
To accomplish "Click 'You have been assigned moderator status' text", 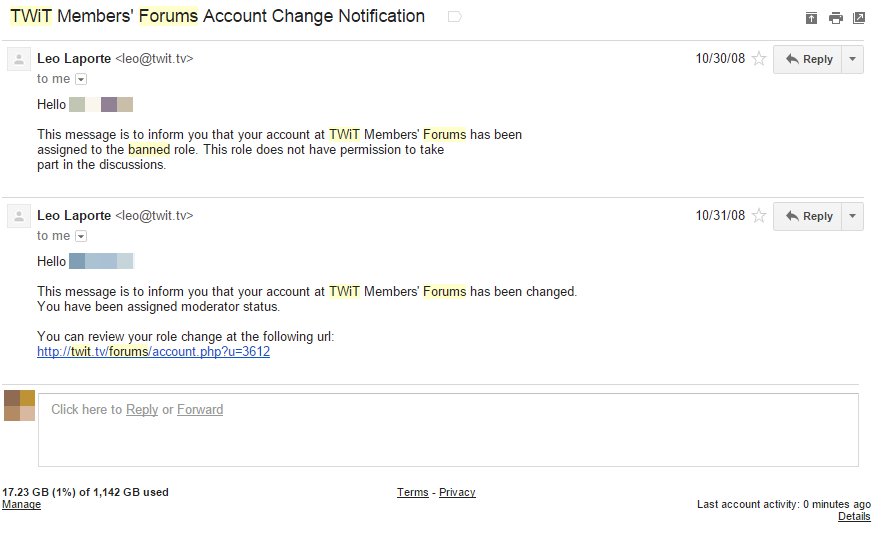I will click(158, 307).
